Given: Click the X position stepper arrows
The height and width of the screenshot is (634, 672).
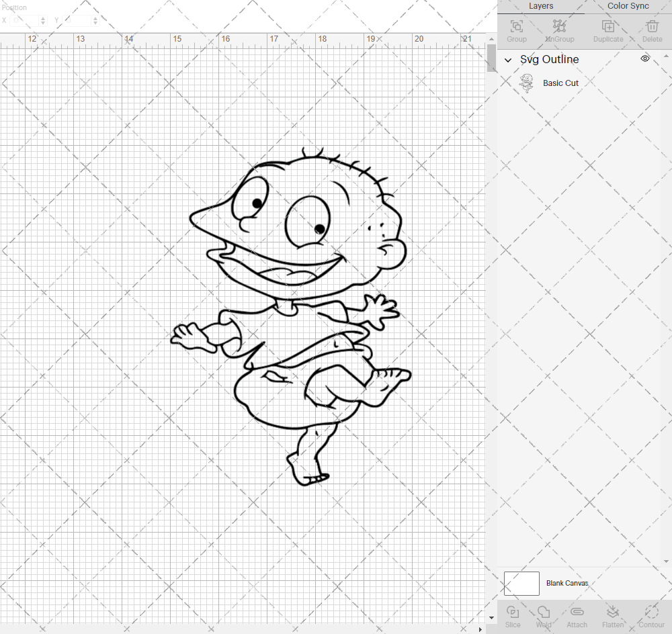Looking at the screenshot, I should [x=41, y=20].
